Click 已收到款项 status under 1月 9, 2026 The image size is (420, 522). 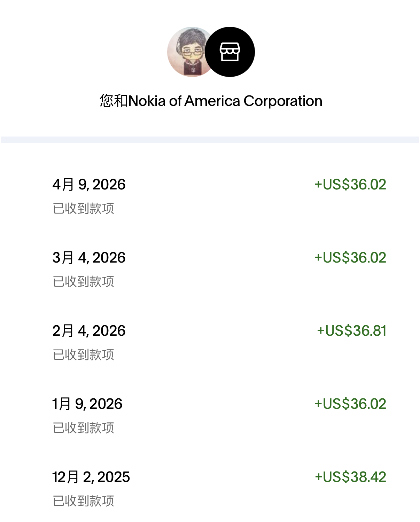84,428
